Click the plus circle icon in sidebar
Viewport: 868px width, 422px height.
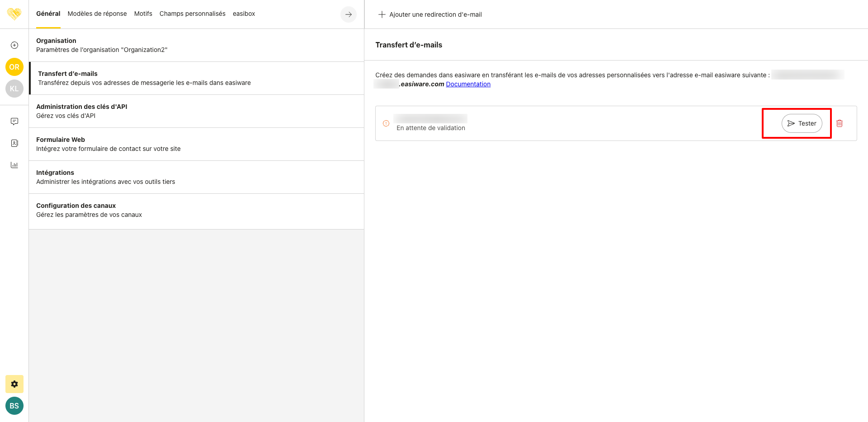(14, 45)
